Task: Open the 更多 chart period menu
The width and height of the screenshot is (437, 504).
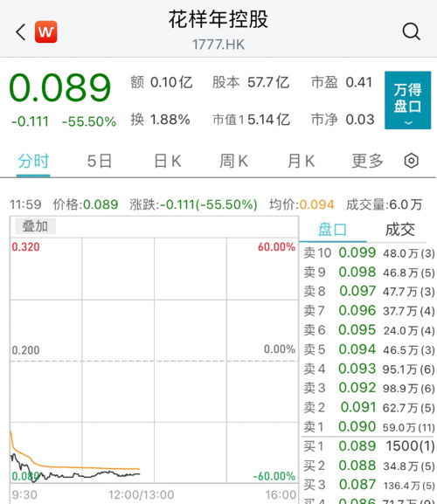Action: (x=368, y=161)
